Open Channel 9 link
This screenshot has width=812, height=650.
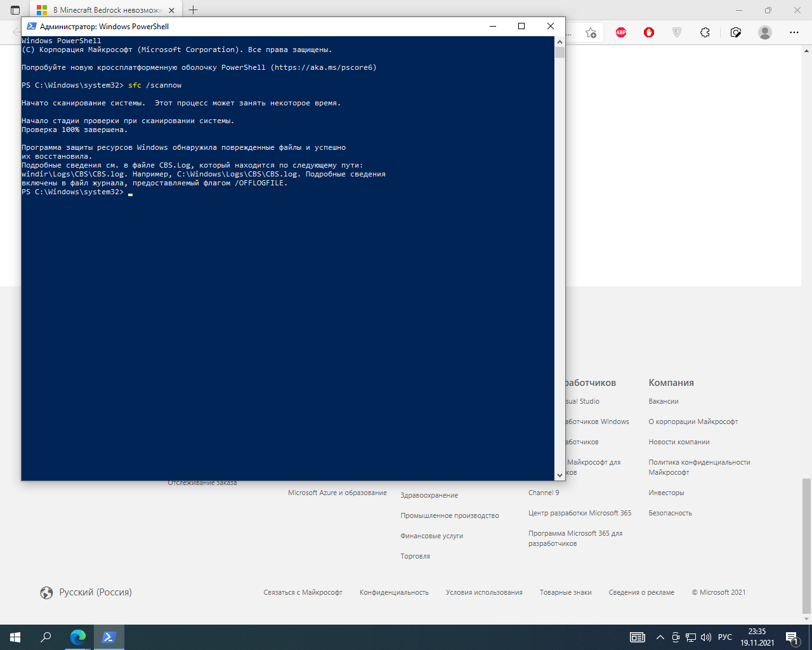pos(544,493)
